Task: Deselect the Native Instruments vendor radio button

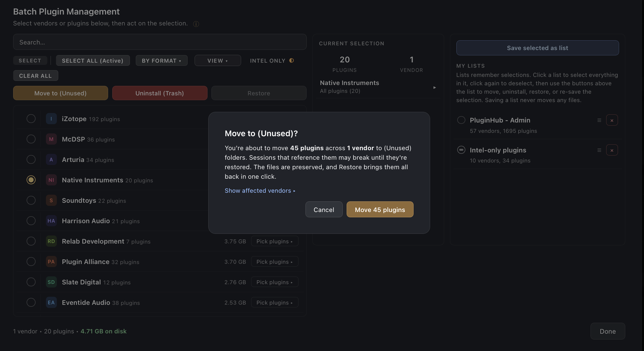Action: point(31,180)
